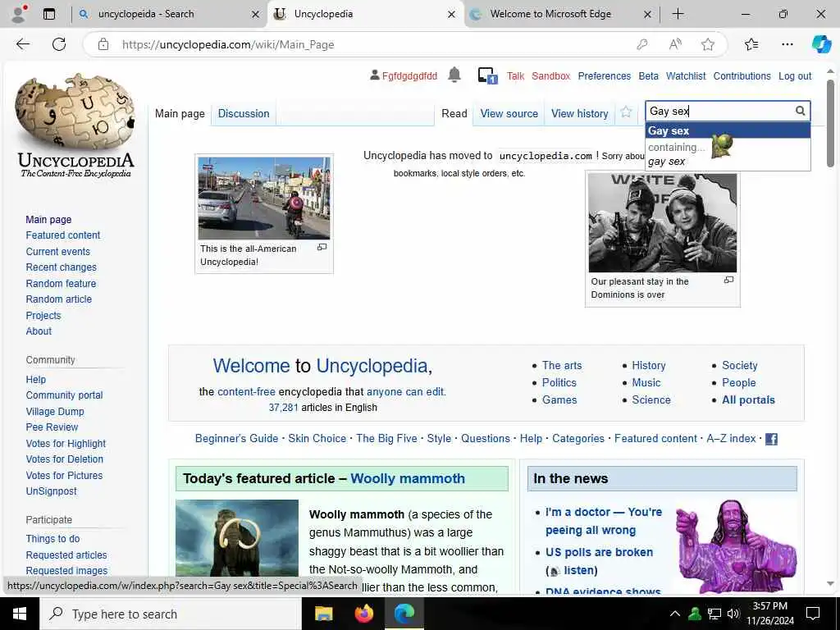Click into the wiki search field
The width and height of the screenshot is (840, 630).
click(x=719, y=111)
